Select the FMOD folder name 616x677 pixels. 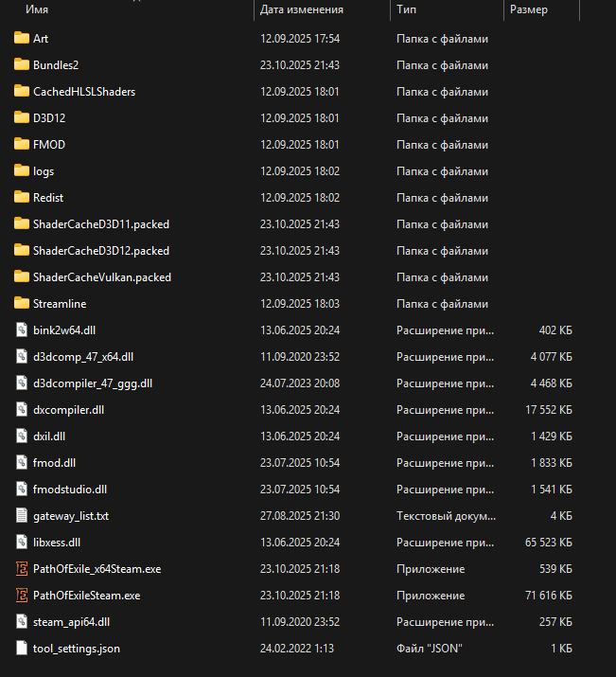[x=49, y=145]
